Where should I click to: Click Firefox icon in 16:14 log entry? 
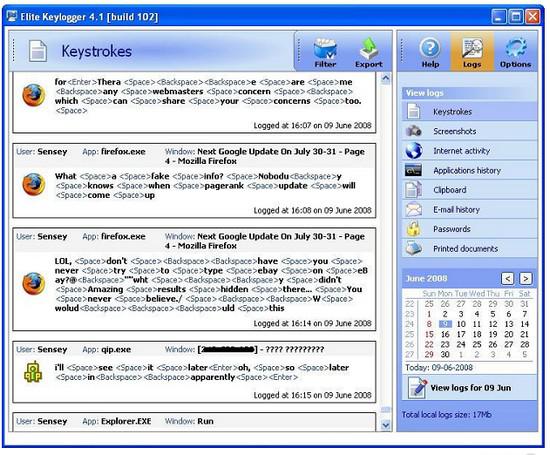[34, 283]
